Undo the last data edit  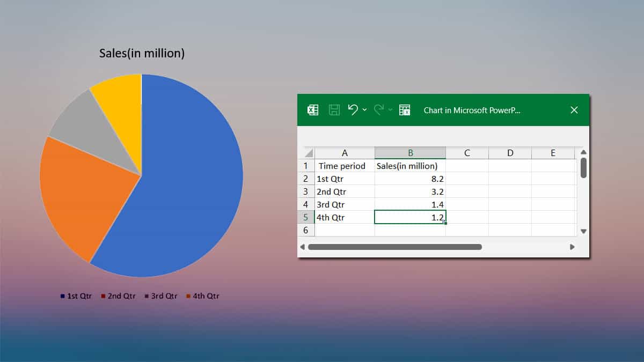click(353, 110)
